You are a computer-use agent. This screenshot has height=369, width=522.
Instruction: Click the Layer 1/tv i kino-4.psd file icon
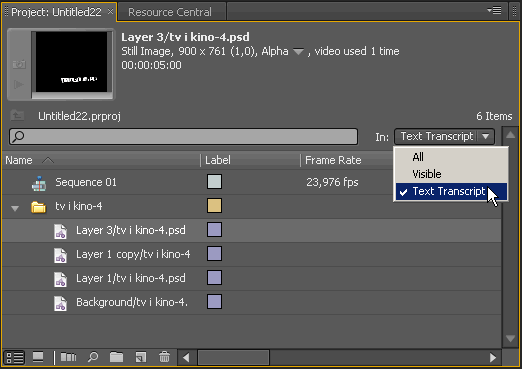(60, 279)
